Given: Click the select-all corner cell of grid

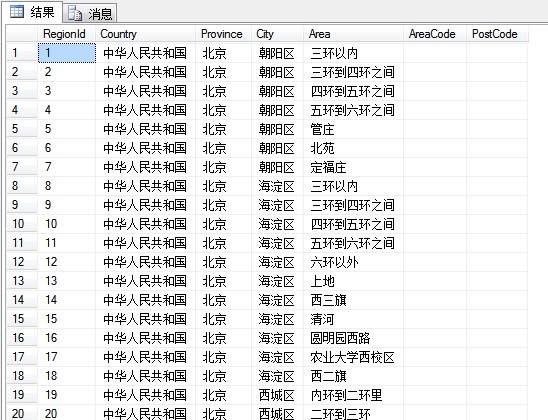Looking at the screenshot, I should (22, 34).
